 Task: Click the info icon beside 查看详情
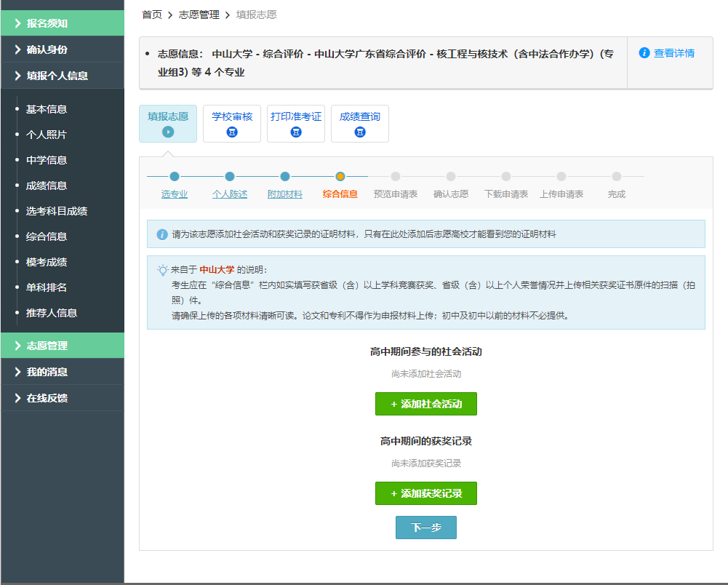(x=644, y=53)
